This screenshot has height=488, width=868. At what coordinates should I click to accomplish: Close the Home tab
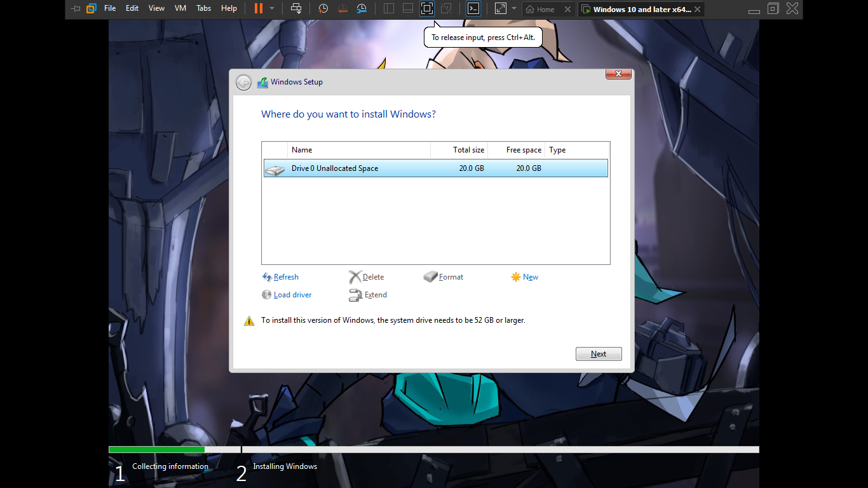pos(568,10)
